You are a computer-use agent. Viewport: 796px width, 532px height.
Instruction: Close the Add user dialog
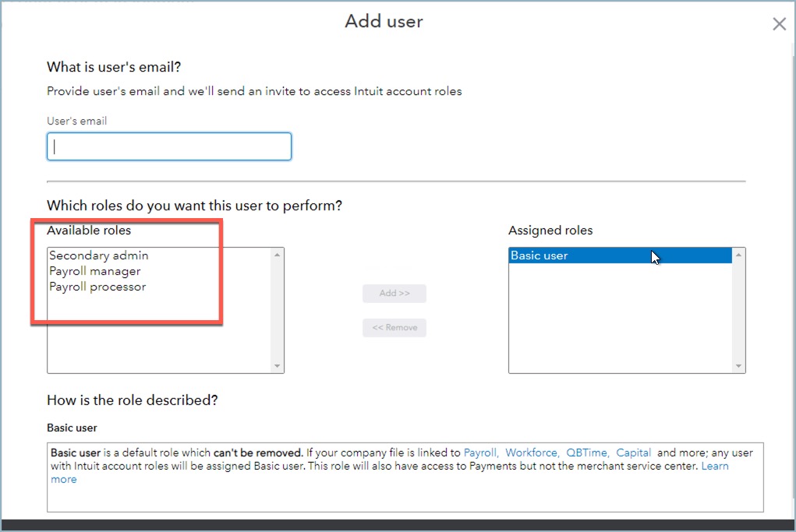coord(778,23)
